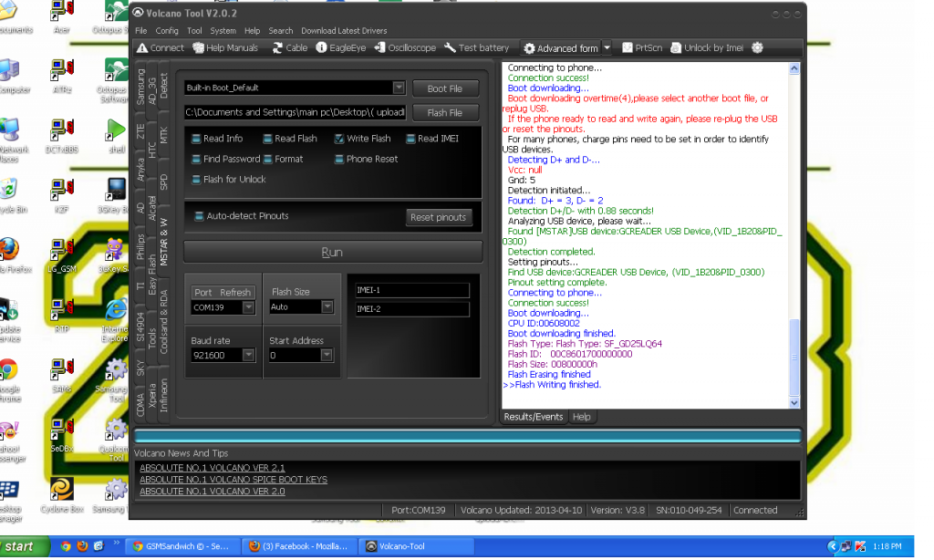Expand the Built-in Boot_Default dropdown
The width and height of the screenshot is (934, 560).
click(x=399, y=88)
